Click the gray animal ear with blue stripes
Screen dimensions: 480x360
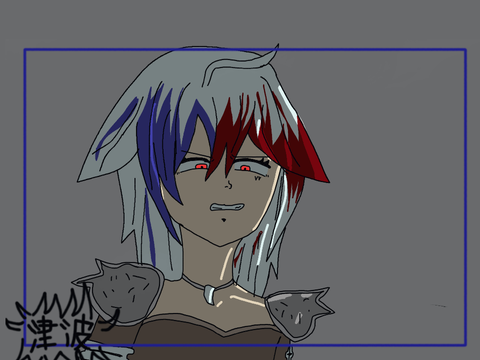[x=110, y=140]
